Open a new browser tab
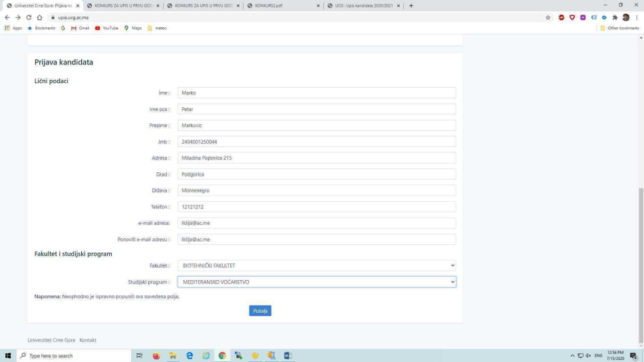This screenshot has width=644, height=362. pyautogui.click(x=411, y=6)
